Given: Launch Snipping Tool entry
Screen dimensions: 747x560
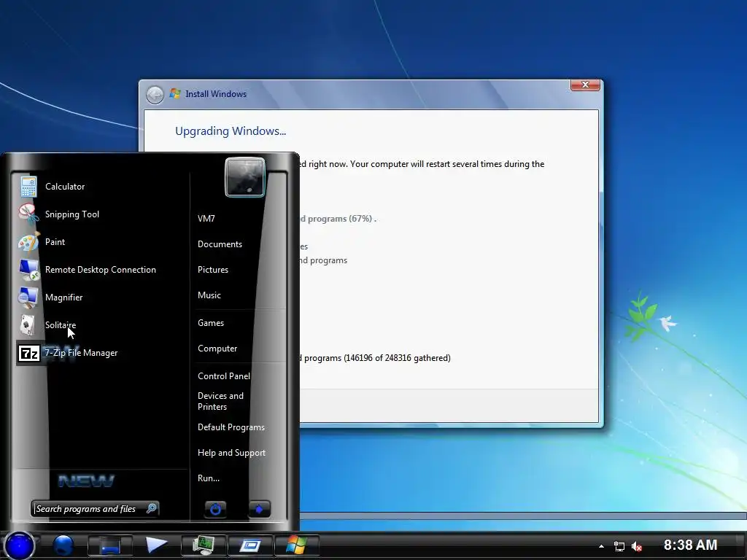Looking at the screenshot, I should [x=102, y=214].
